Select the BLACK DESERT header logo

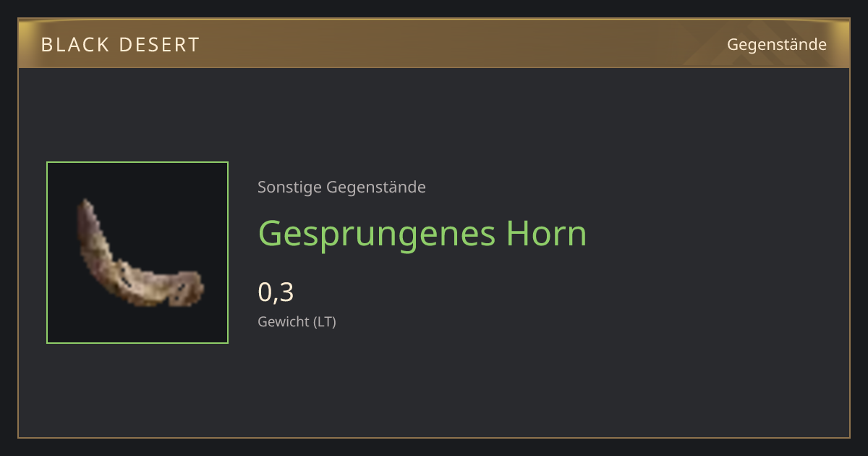click(x=120, y=45)
